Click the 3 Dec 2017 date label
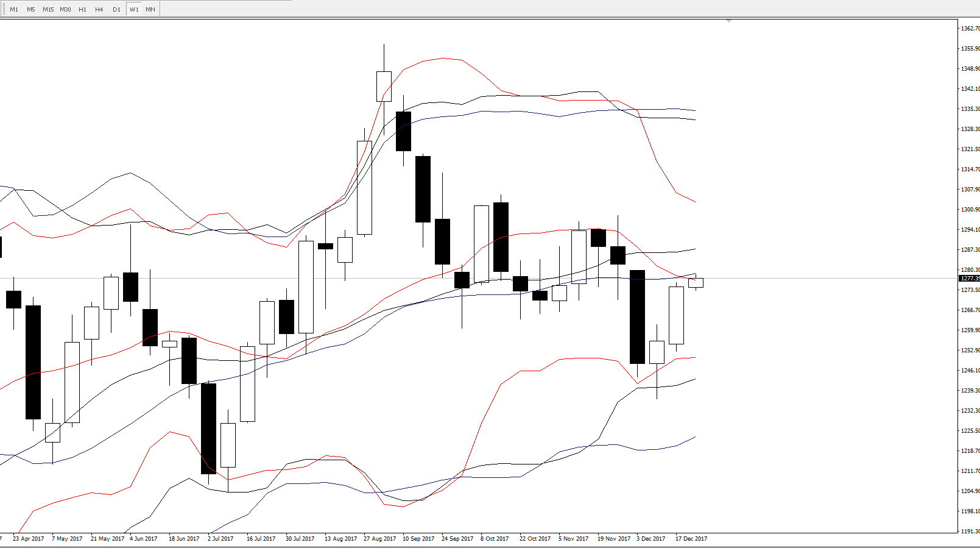This screenshot has height=548, width=980. click(650, 539)
